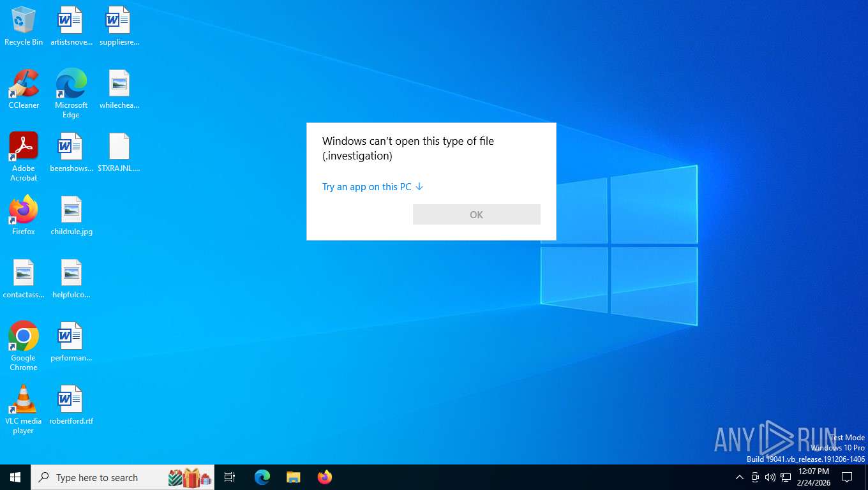Show hidden system tray icons
868x490 pixels.
point(740,477)
